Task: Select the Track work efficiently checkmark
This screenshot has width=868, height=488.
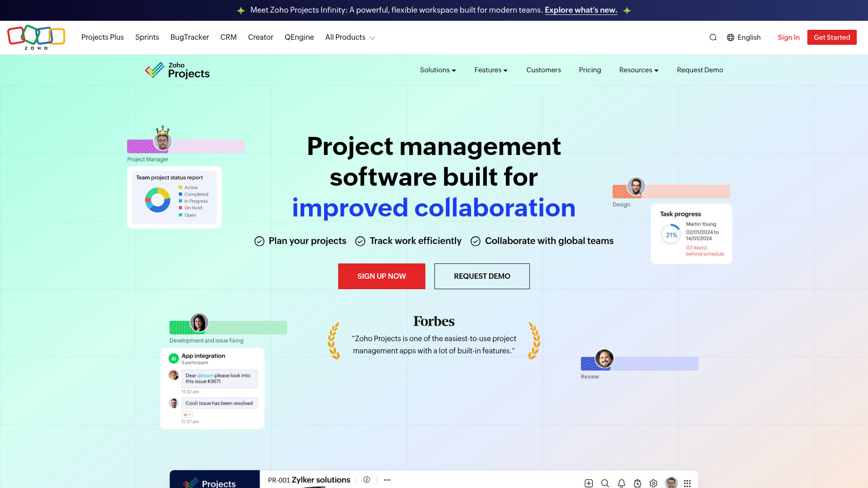Action: [360, 241]
